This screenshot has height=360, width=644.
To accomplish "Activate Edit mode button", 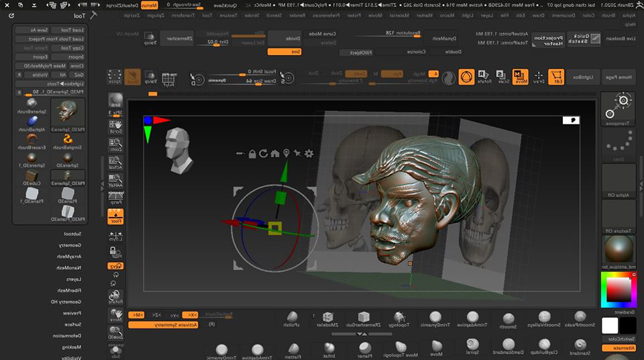I will (x=556, y=77).
